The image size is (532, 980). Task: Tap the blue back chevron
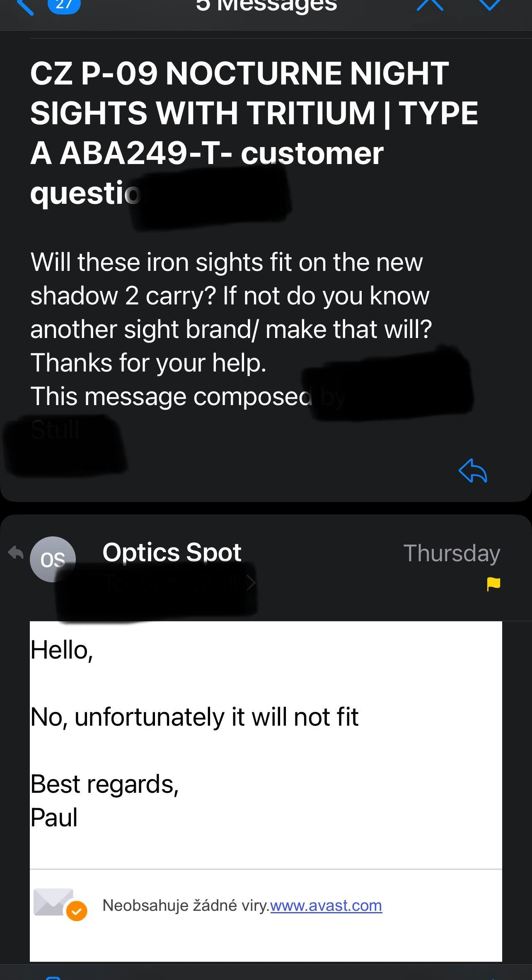click(x=25, y=6)
